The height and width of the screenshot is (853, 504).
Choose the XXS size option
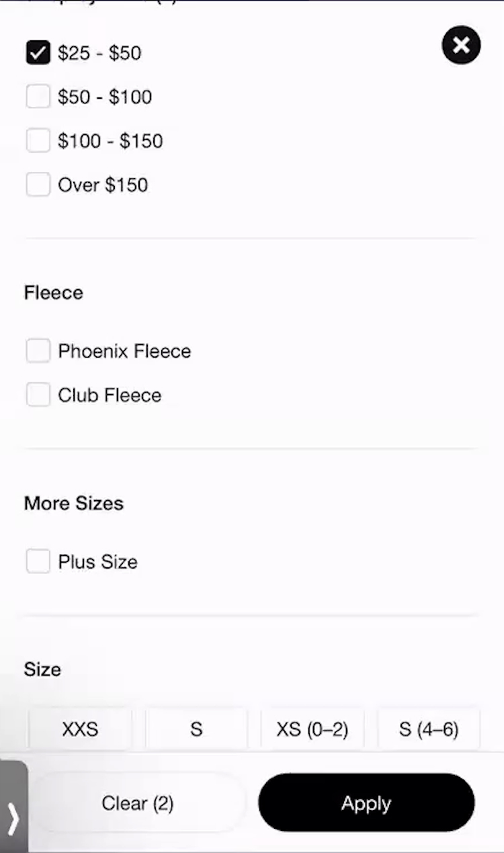80,729
